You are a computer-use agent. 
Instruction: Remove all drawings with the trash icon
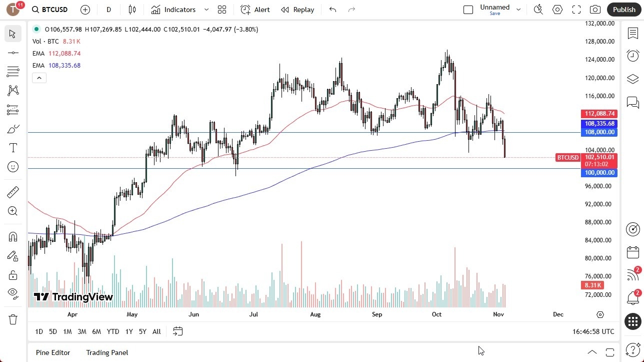[12, 318]
